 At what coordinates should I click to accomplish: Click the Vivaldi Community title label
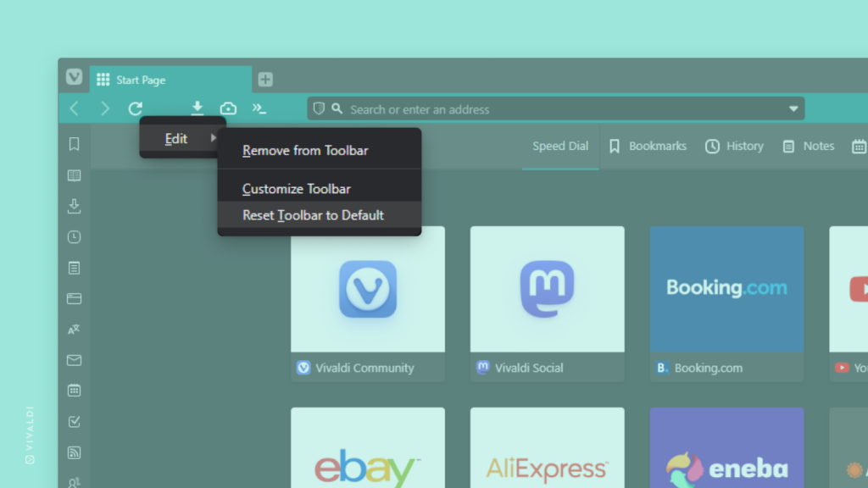(x=364, y=368)
